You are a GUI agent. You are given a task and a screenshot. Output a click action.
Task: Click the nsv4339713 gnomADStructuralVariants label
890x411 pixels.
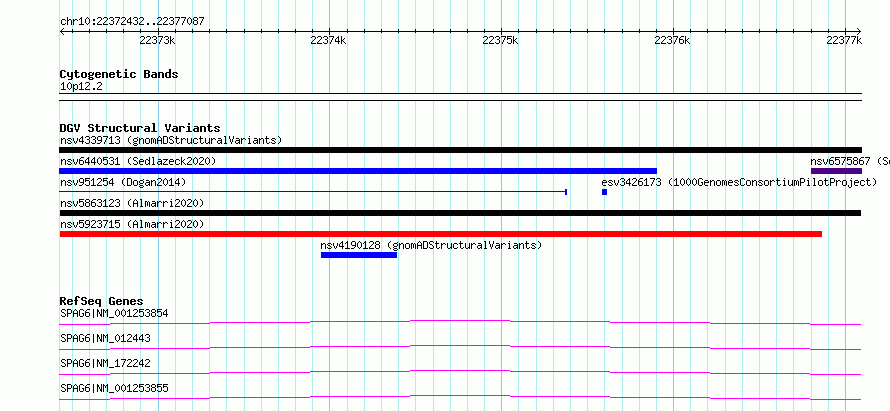[x=171, y=140]
